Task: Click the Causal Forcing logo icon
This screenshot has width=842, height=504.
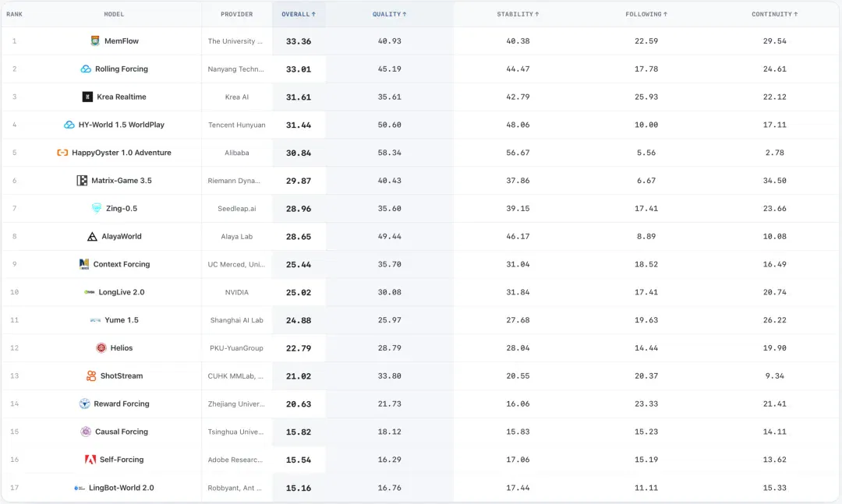Action: tap(86, 432)
